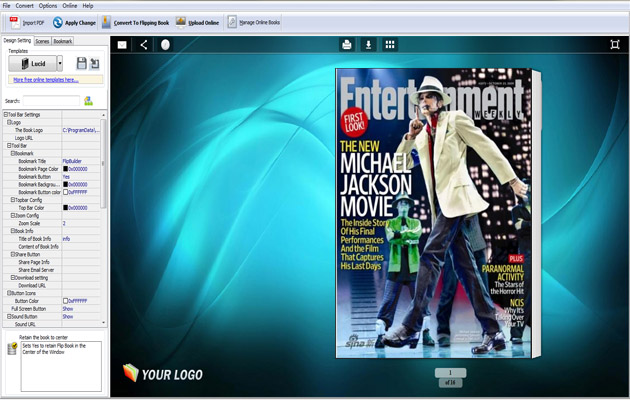
Task: Open the Online menu
Action: tap(70, 6)
